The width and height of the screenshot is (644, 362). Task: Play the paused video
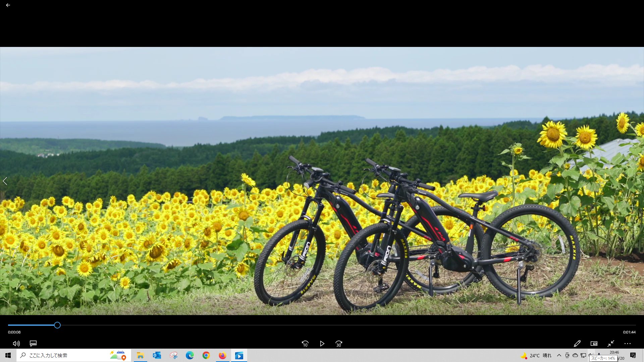click(322, 344)
